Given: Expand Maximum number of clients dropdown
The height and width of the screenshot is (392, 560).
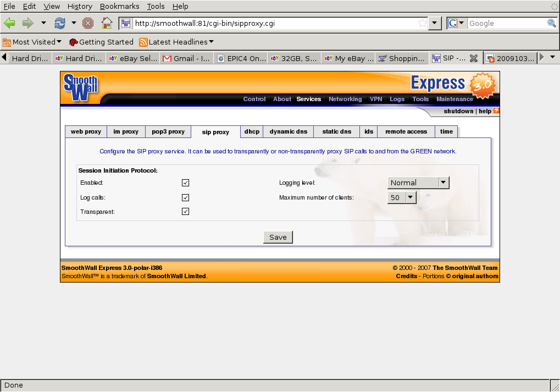Looking at the screenshot, I should coord(402,197).
